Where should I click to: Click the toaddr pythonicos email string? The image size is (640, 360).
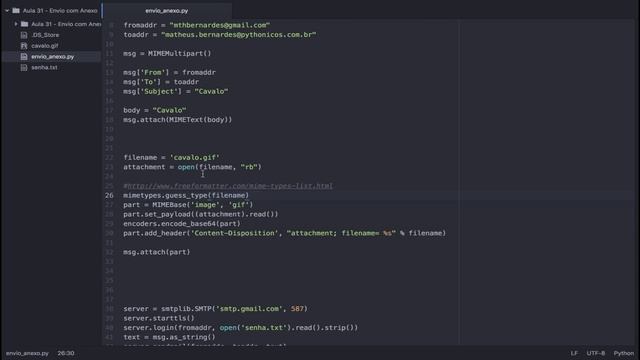(x=239, y=35)
